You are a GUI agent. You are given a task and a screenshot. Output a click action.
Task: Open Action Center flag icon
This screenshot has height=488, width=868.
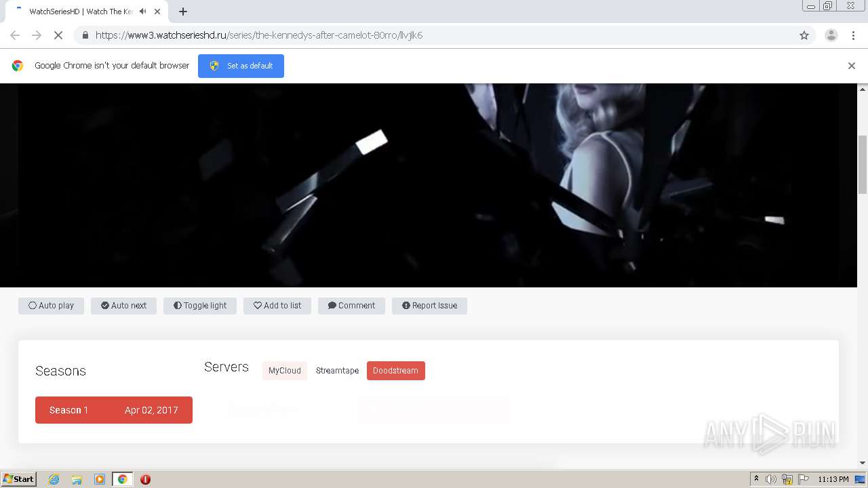click(x=804, y=479)
